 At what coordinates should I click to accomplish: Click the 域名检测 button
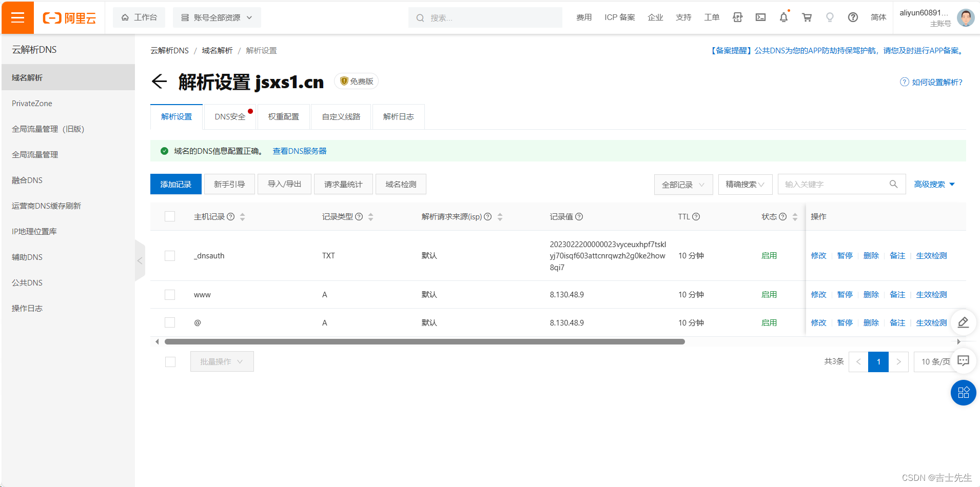pos(401,184)
